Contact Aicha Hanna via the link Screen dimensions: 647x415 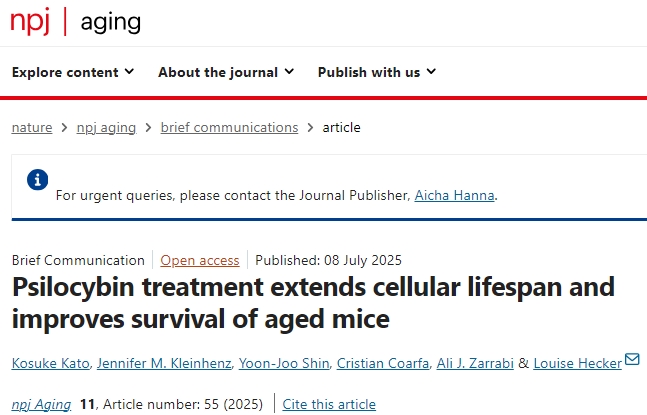coord(454,195)
